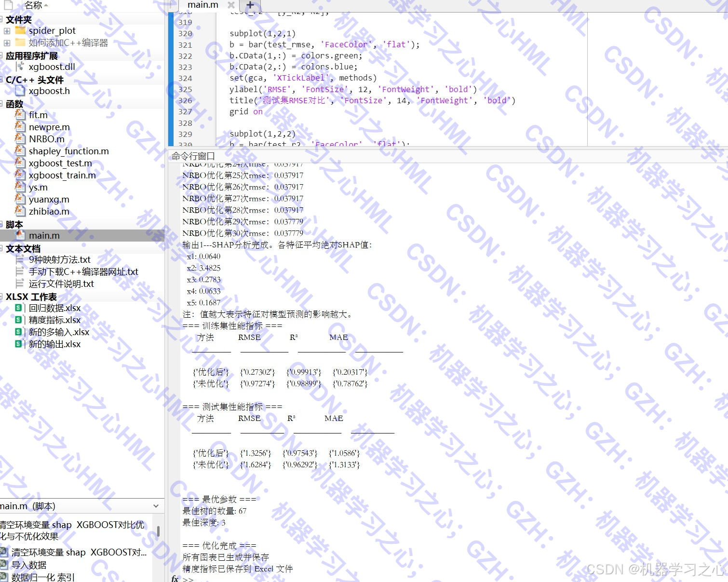Click the details panel vertical scrollbar
728x582 pixels.
(x=158, y=531)
